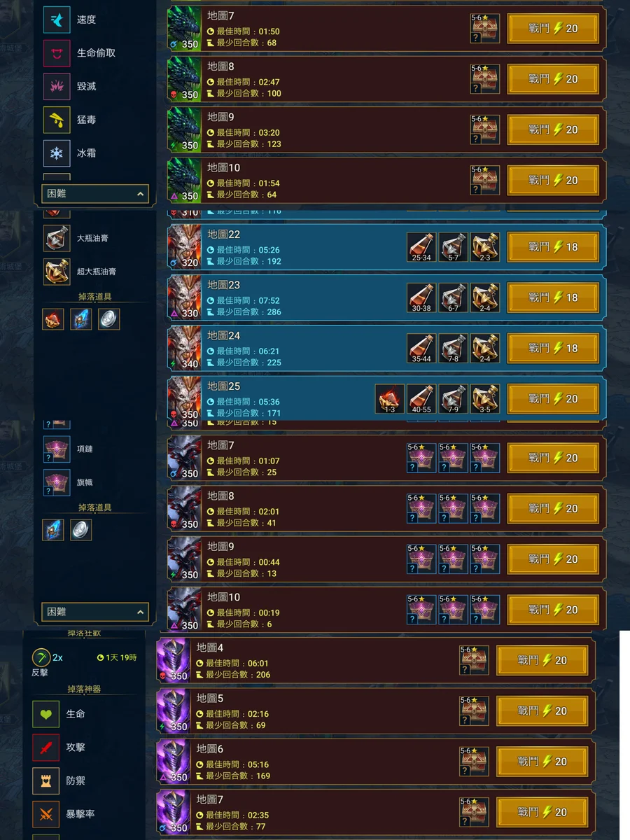The height and width of the screenshot is (840, 630).
Task: Open the upper 困難 difficulty dropdown
Action: click(95, 194)
